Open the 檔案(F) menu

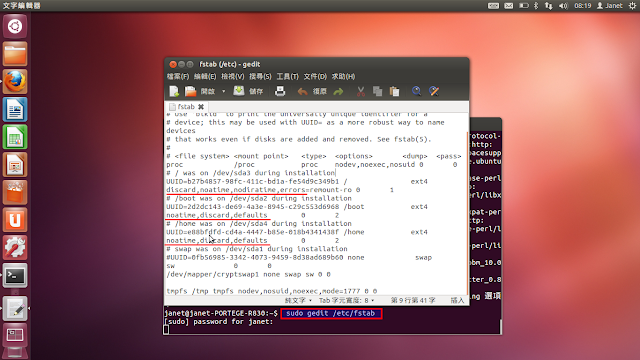click(178, 76)
